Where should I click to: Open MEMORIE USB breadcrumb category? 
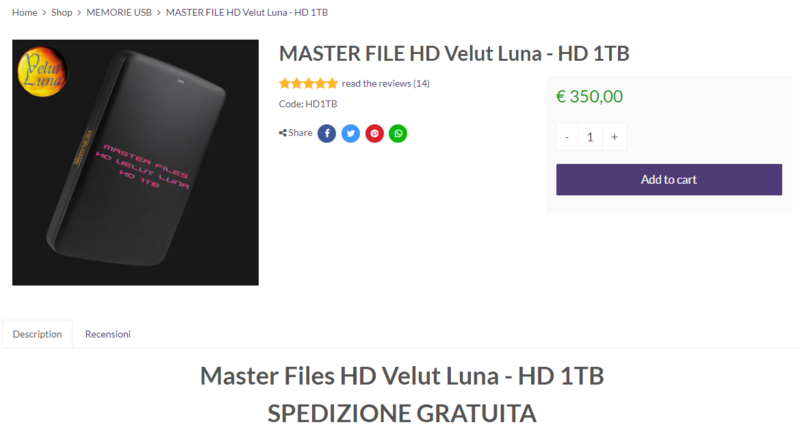pos(119,12)
